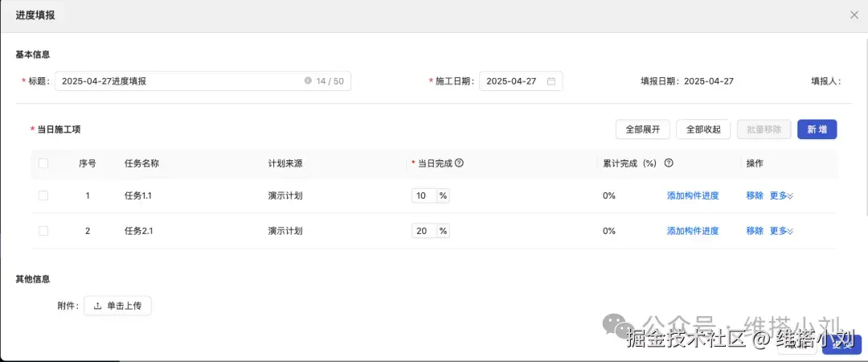Click 移除 link for 任务2.1
This screenshot has width=868, height=362.
point(755,231)
